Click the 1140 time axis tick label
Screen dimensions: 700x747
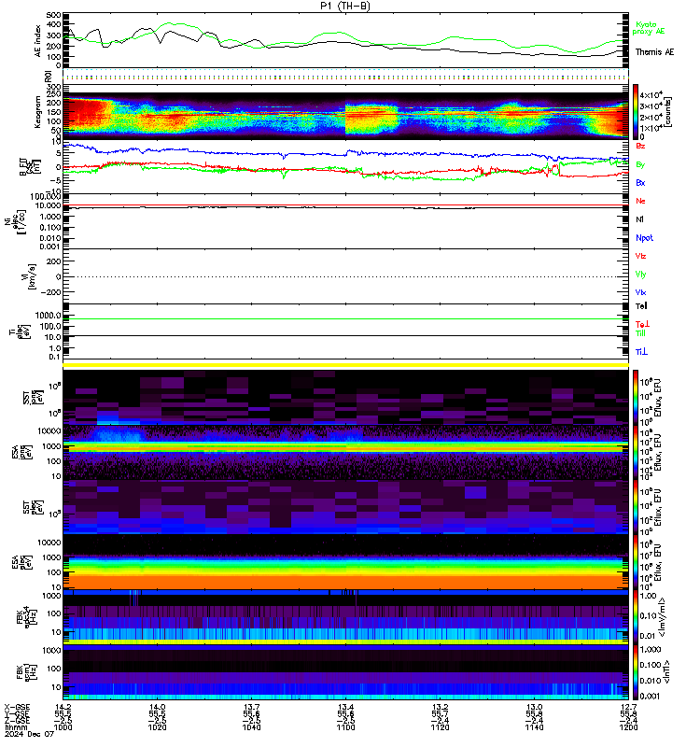pos(534,727)
